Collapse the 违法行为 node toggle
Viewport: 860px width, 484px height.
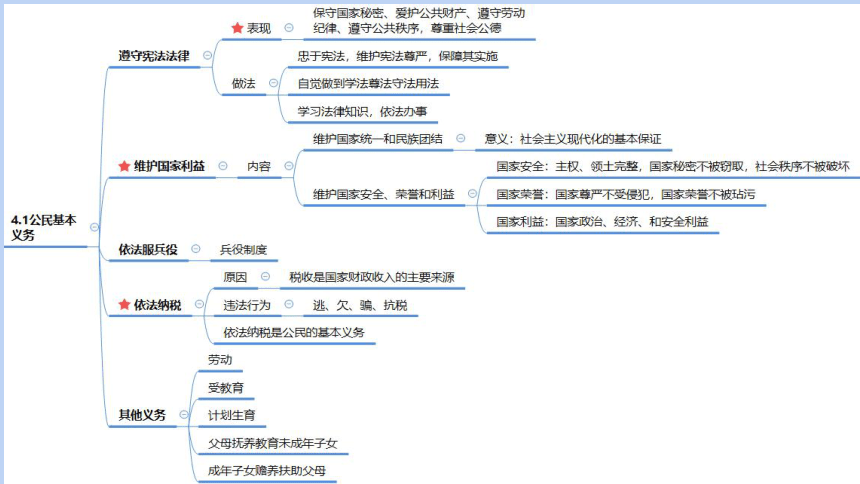(x=289, y=304)
